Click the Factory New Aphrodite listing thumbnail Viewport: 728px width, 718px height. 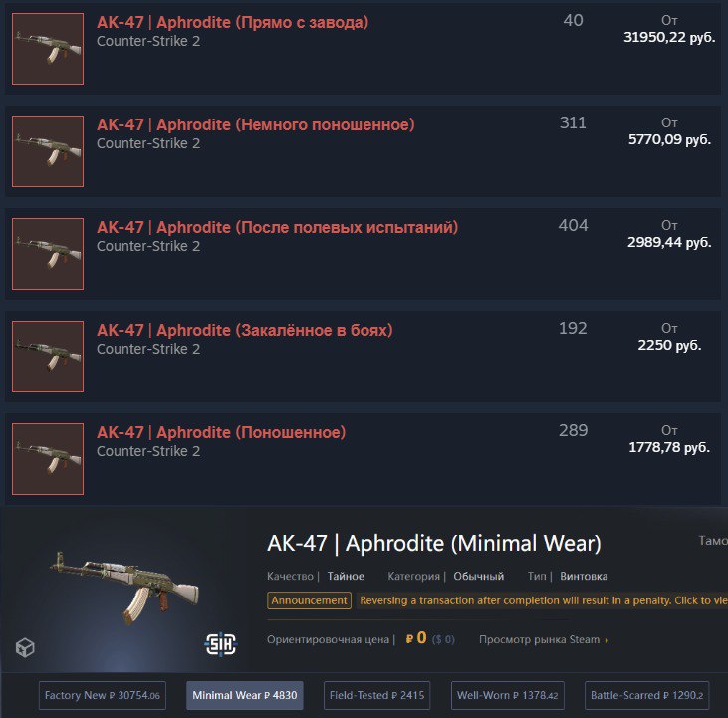pyautogui.click(x=48, y=49)
